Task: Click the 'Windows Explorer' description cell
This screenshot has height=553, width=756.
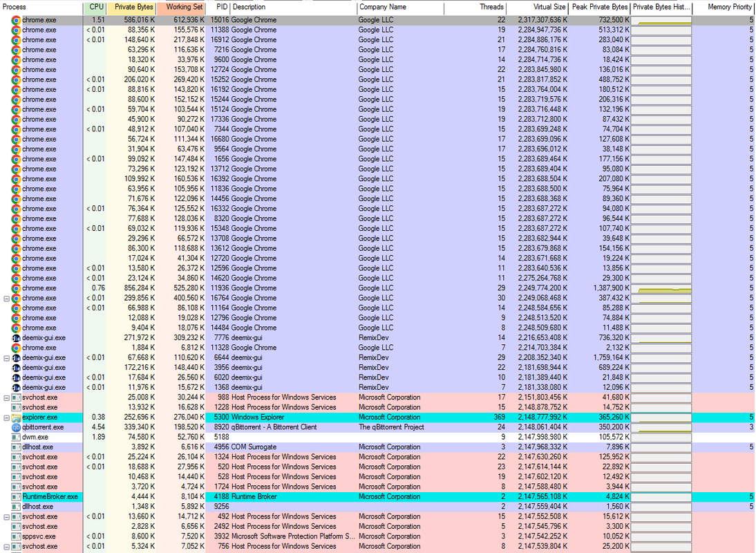Action: click(x=258, y=418)
